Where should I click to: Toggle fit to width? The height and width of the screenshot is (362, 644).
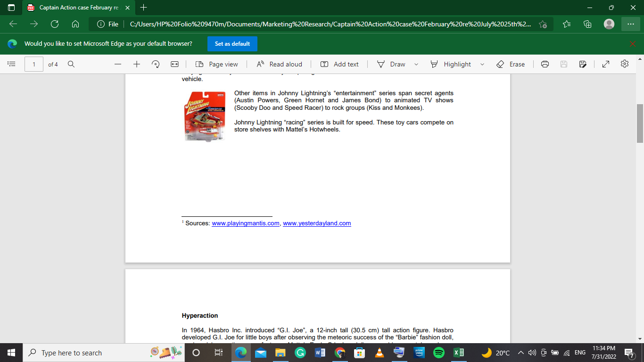tap(174, 64)
